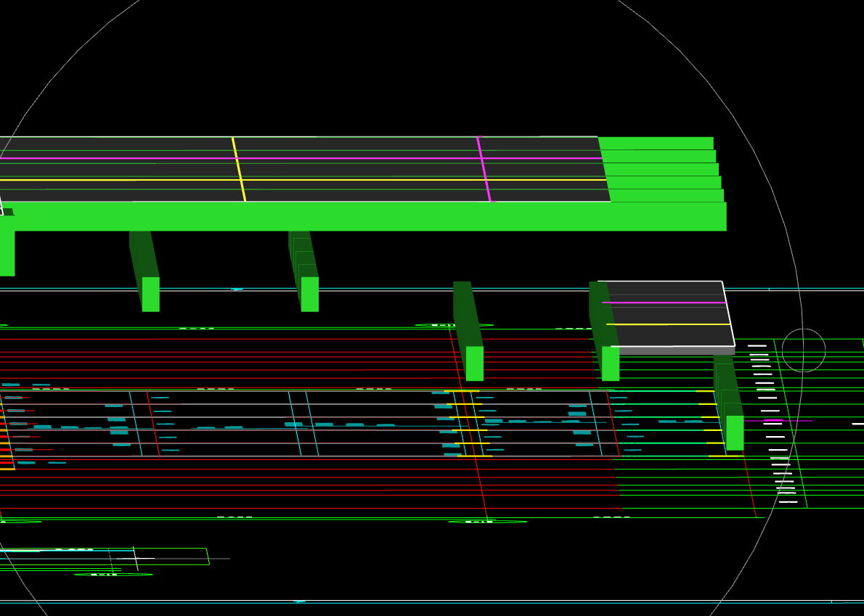Screen dimensions: 864x616
Task: Click the stepped green slab ends beside the long deck
Action: (661, 170)
